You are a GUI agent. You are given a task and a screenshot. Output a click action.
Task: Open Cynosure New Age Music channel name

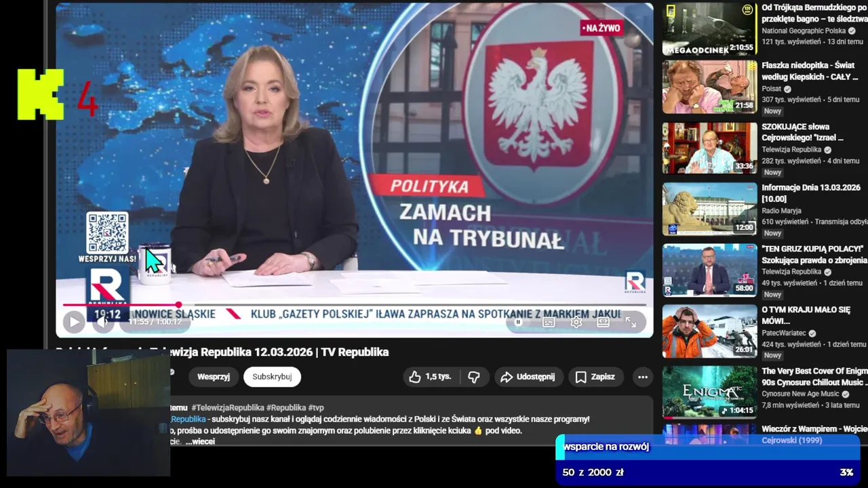800,394
